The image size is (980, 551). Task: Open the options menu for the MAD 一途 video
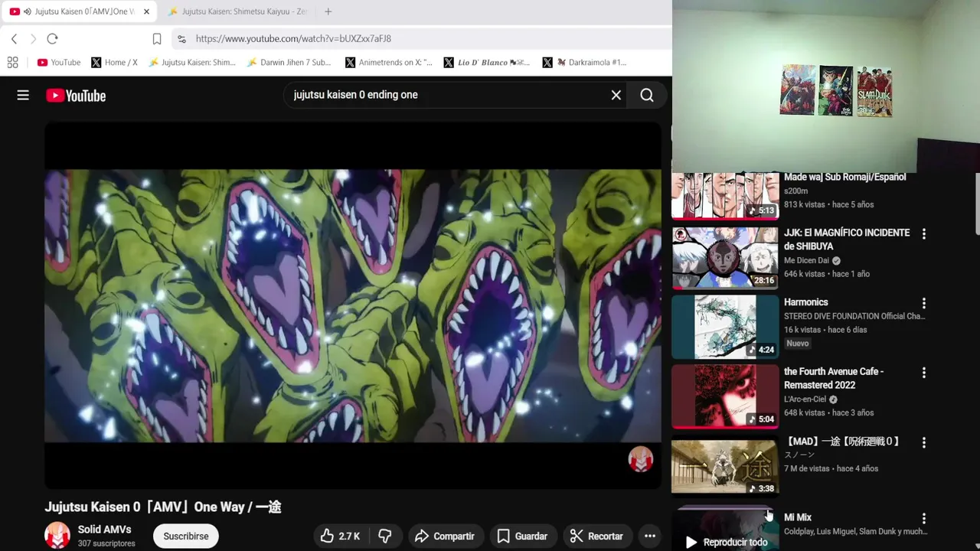click(x=923, y=442)
